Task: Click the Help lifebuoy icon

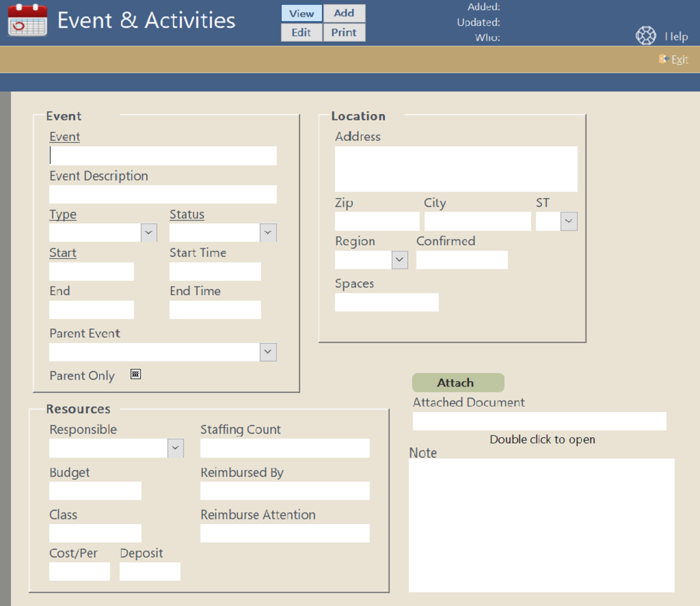Action: point(645,36)
